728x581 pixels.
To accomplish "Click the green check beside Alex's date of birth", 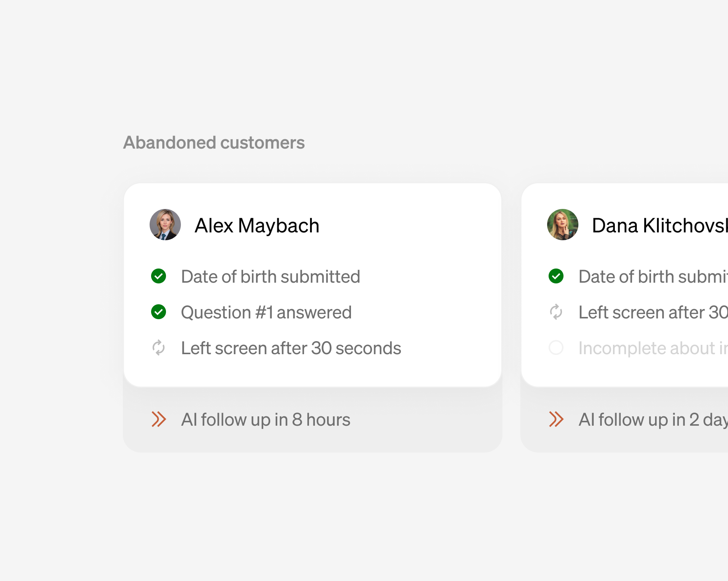I will [159, 276].
